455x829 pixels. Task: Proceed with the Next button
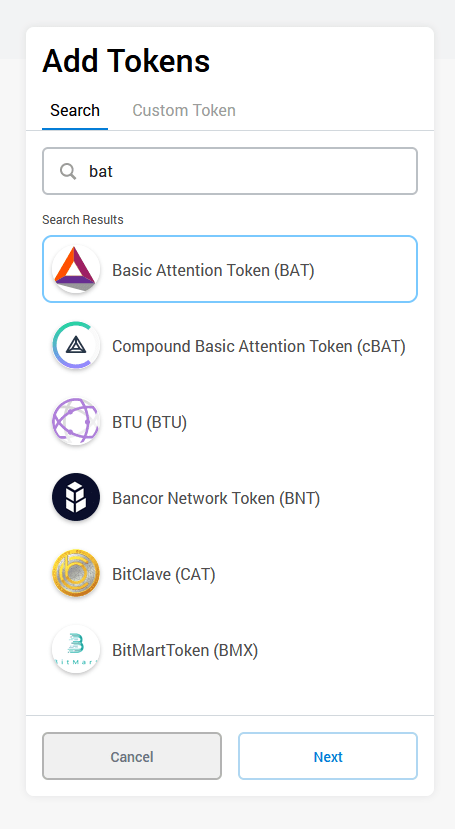tap(328, 756)
